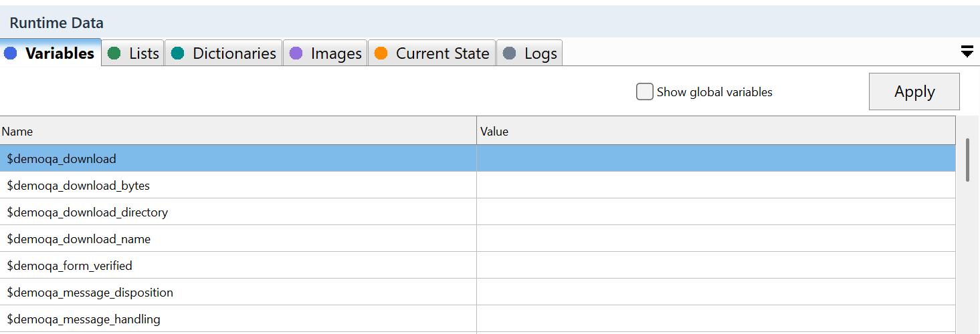Open the Logs tab
Viewport: 980px width, 334px height.
click(530, 53)
